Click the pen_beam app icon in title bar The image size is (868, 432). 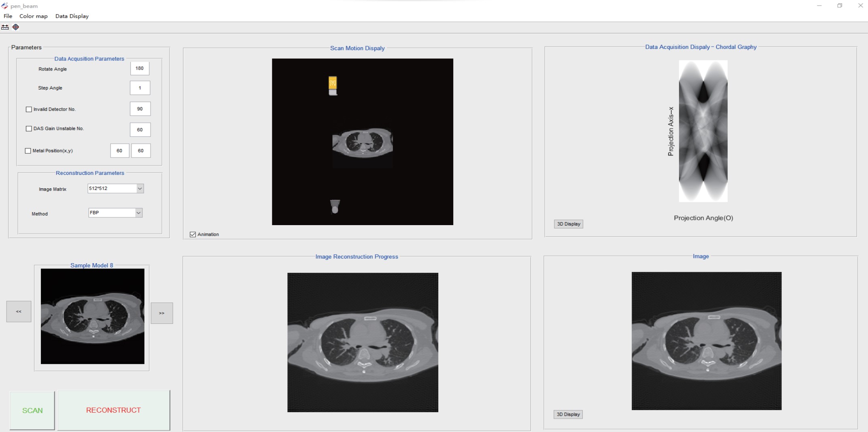[4, 6]
